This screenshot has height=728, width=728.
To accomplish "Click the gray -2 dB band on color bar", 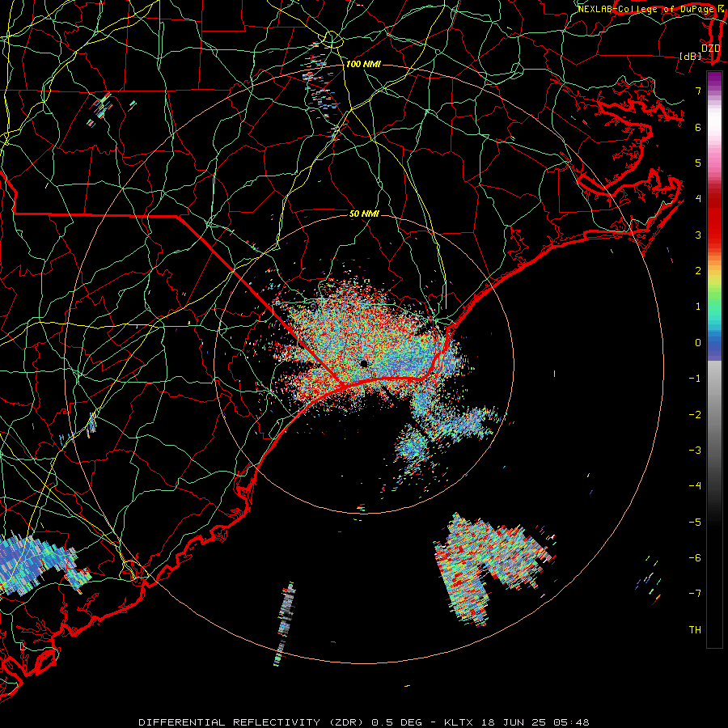I will point(714,414).
